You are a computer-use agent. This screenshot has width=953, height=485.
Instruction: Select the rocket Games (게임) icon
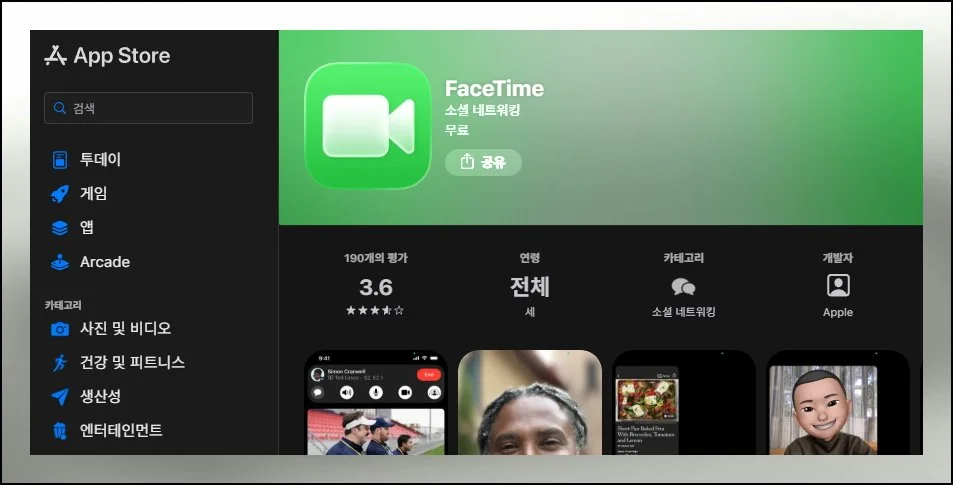point(60,193)
